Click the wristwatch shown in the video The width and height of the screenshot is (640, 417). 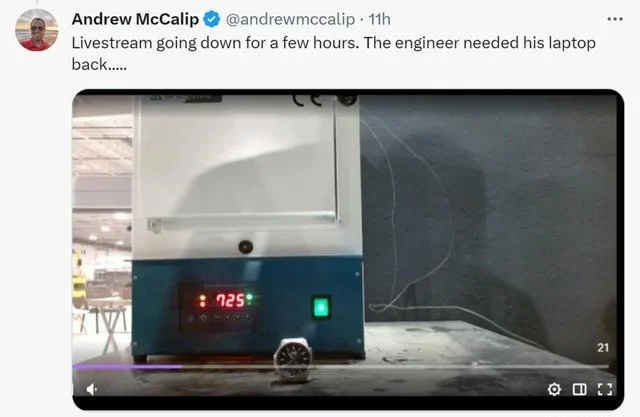(293, 360)
